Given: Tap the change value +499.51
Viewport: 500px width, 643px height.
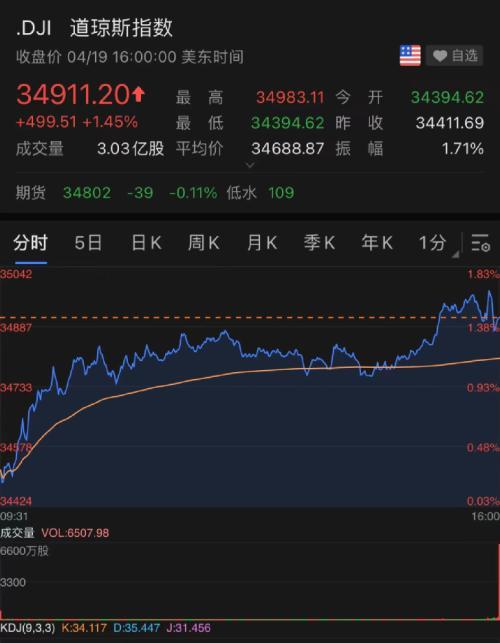Looking at the screenshot, I should point(46,122).
